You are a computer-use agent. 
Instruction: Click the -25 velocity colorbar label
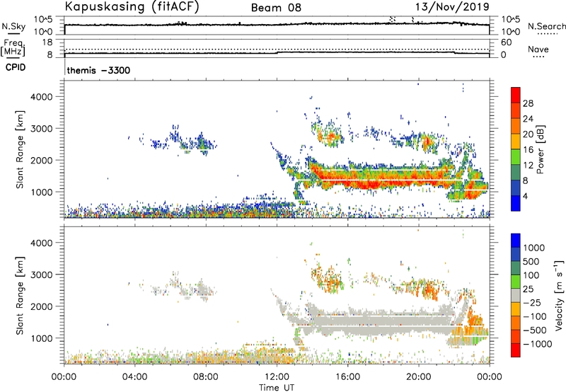pos(532,303)
